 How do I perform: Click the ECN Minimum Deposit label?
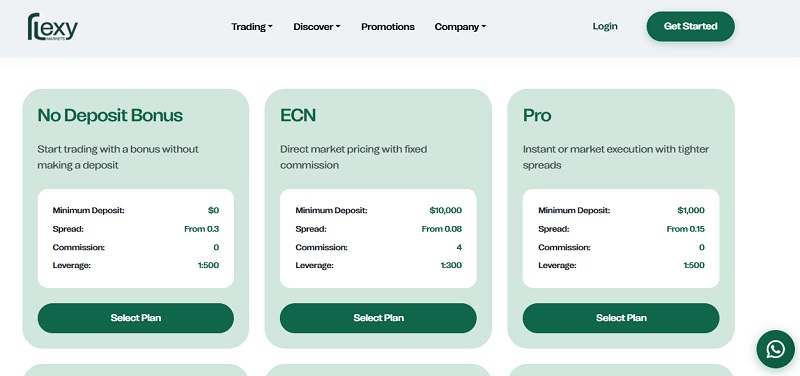click(x=331, y=210)
